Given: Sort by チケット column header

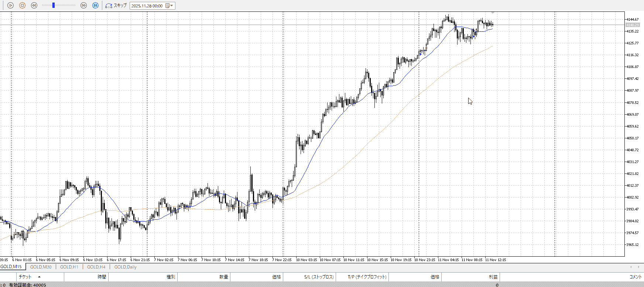Looking at the screenshot, I should [25, 277].
